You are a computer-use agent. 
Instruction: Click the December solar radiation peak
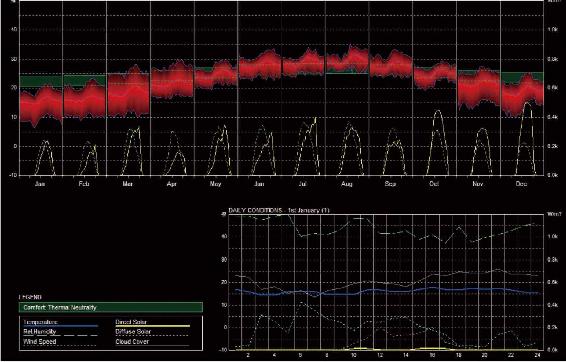(527, 139)
